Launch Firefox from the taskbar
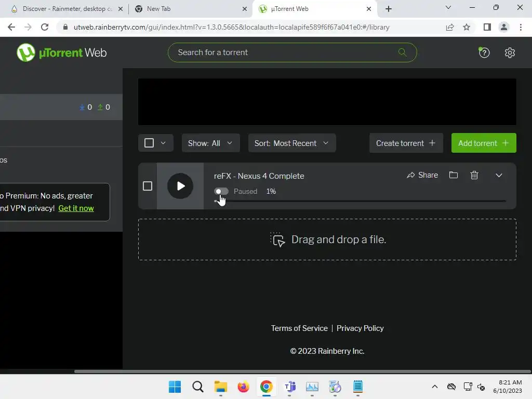The image size is (532, 399). tap(243, 387)
